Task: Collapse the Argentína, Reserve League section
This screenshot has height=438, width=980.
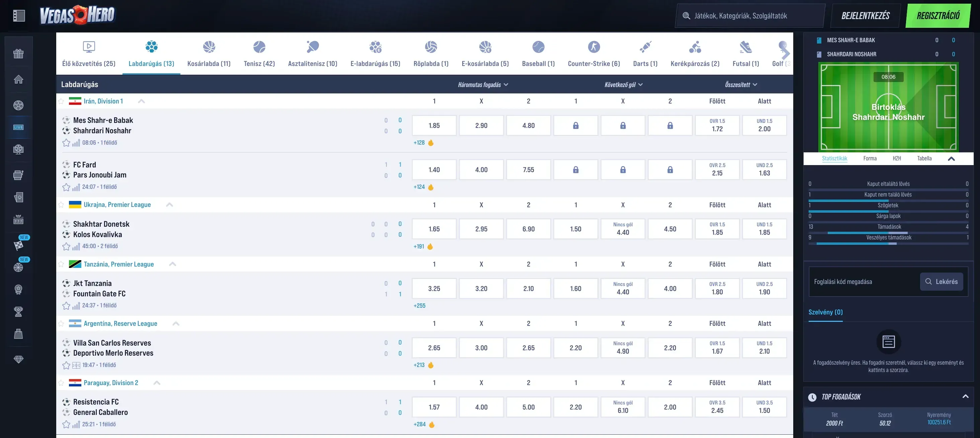Action: [176, 323]
